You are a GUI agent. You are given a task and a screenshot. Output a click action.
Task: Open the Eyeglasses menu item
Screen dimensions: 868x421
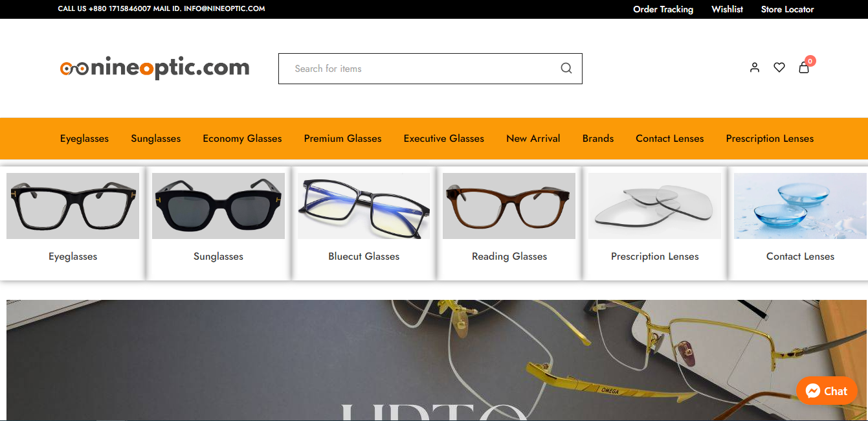[84, 138]
